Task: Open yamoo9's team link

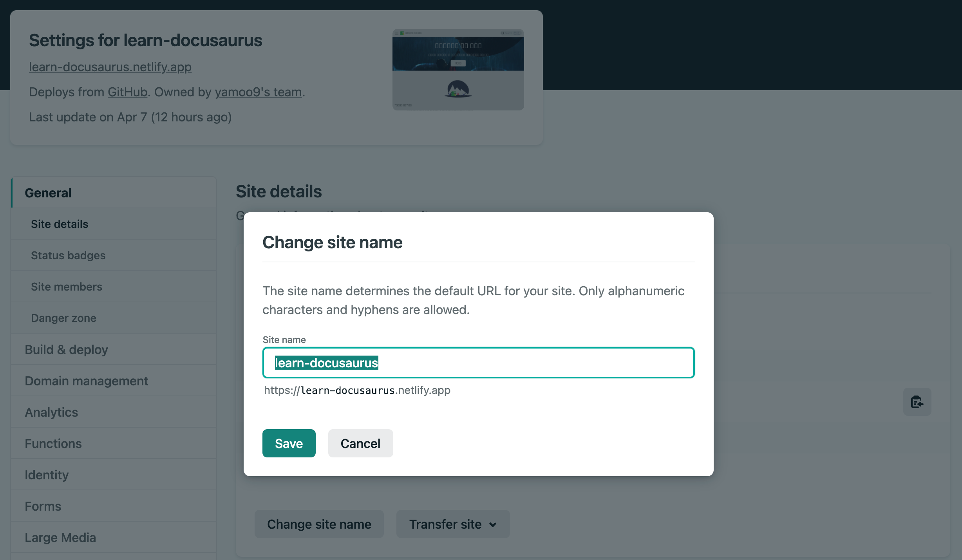Action: [258, 92]
